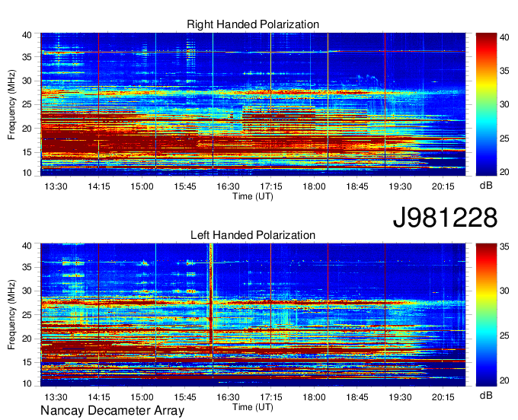Click the 18:00 time tick on right-handed plot
The width and height of the screenshot is (518, 420).
[314, 186]
